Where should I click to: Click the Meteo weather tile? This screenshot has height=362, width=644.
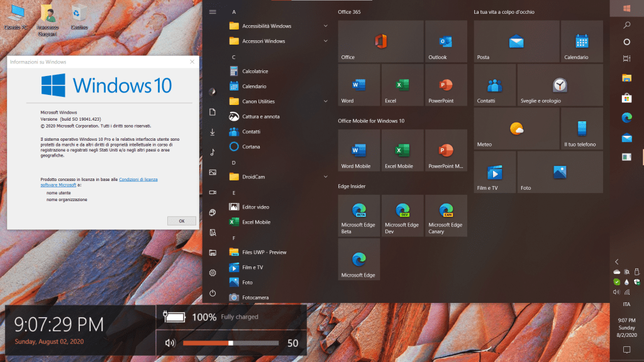coord(516,128)
